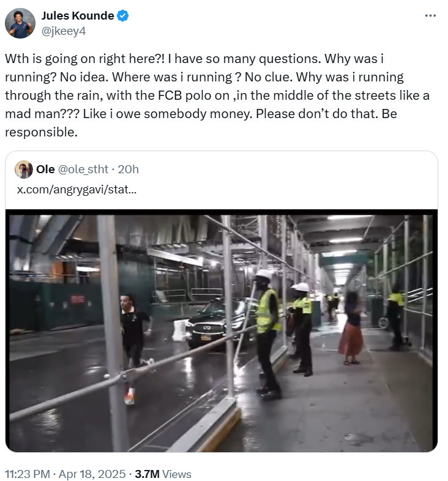Screen dimensions: 448x481
Task: Click the Ole display name in quote
Action: 45,170
